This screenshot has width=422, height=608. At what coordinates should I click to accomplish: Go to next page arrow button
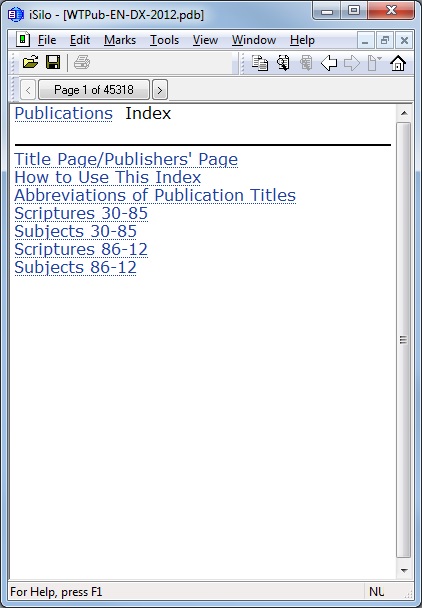point(160,90)
